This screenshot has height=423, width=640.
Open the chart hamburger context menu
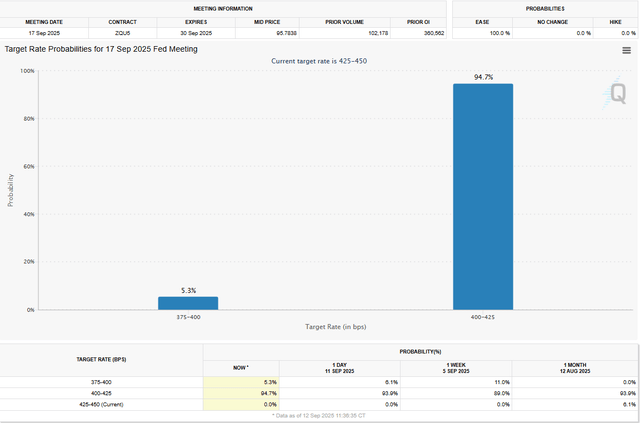point(626,50)
